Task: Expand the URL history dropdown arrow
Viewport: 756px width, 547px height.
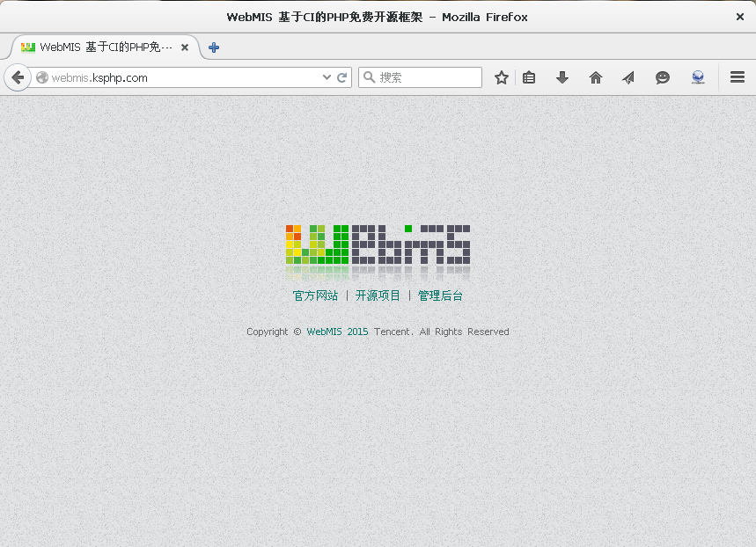Action: click(x=327, y=77)
